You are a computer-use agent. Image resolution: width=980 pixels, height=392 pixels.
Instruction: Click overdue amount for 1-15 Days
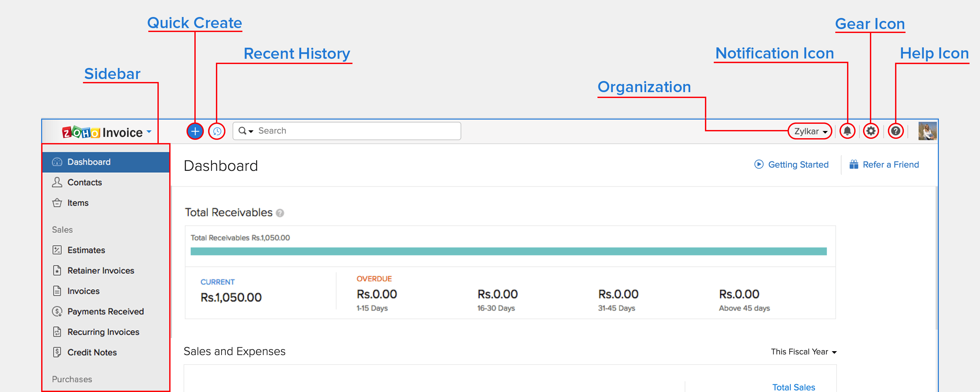click(x=377, y=294)
